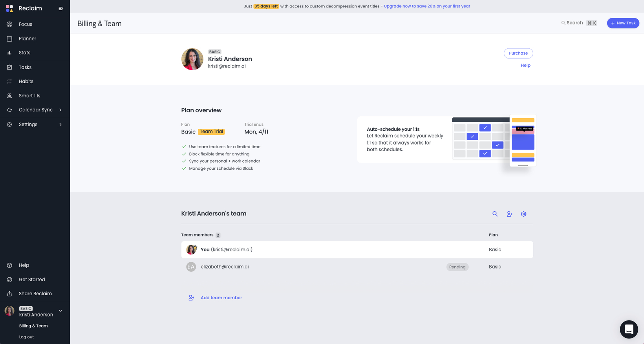Click Kristi Anderson's sidebar avatar
The height and width of the screenshot is (344, 644).
coord(9,311)
